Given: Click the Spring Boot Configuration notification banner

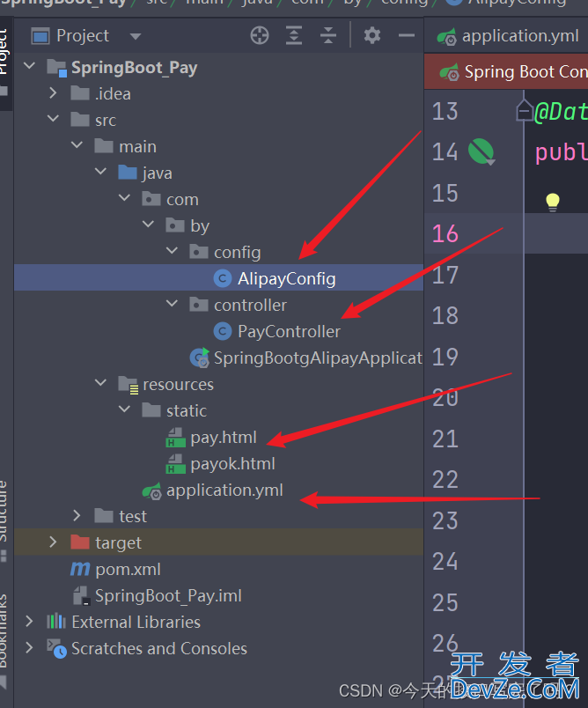Looking at the screenshot, I should pyautogui.click(x=506, y=72).
